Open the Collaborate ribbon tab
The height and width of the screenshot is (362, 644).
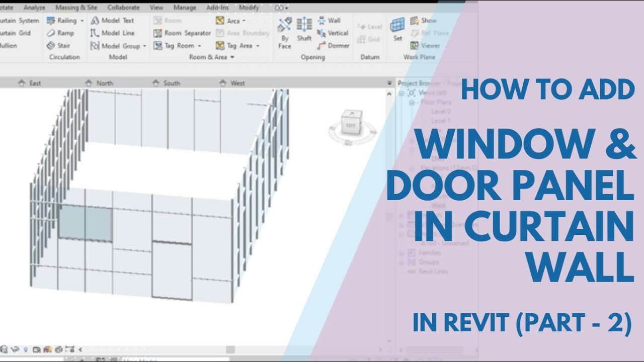tap(123, 8)
